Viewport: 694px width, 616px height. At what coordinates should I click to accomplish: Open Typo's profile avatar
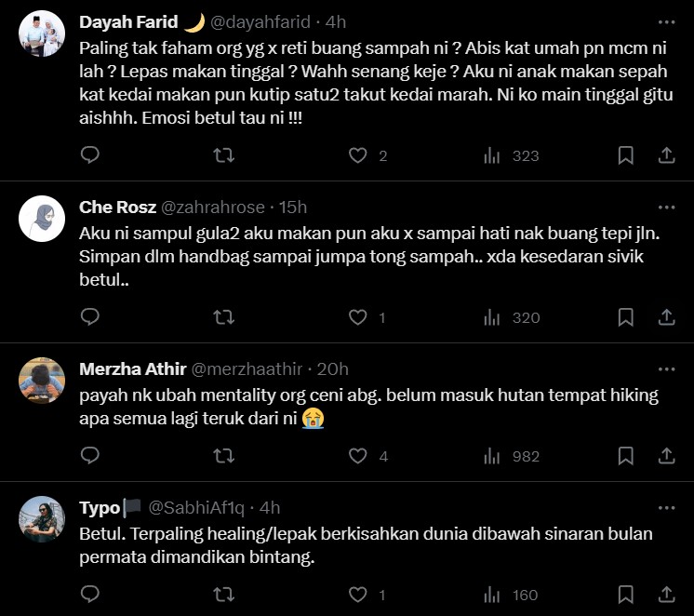pos(42,519)
